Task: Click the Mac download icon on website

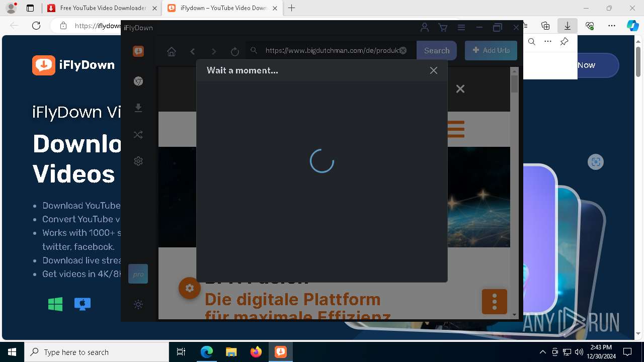Action: pyautogui.click(x=83, y=304)
